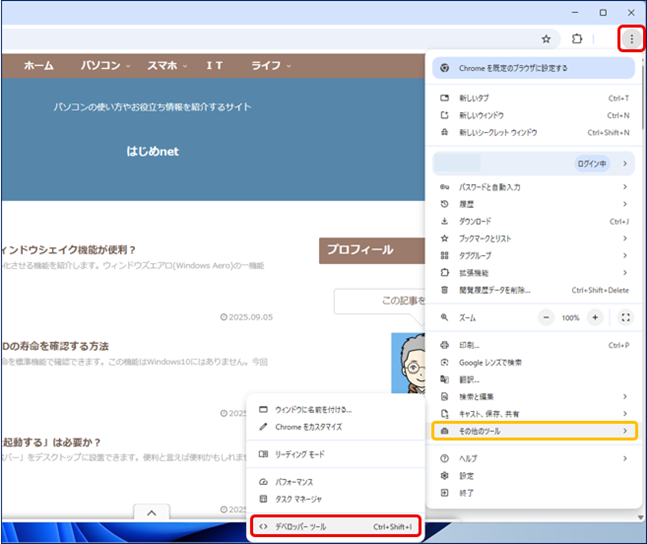
Task: Click the 印刷 print entry
Action: click(533, 345)
